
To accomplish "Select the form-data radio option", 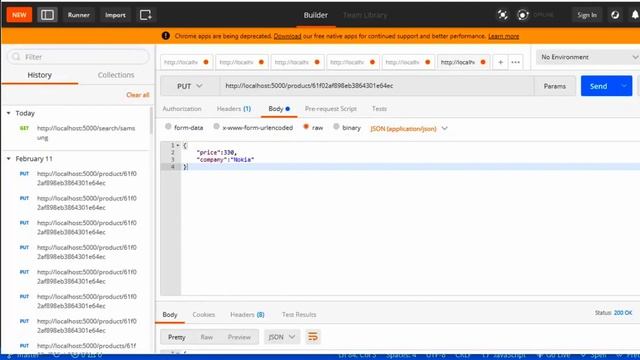I will point(168,127).
